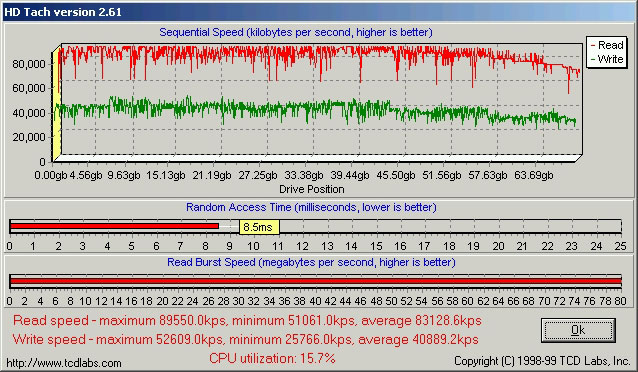Click the CPU utilization 15.7% text

point(272,359)
